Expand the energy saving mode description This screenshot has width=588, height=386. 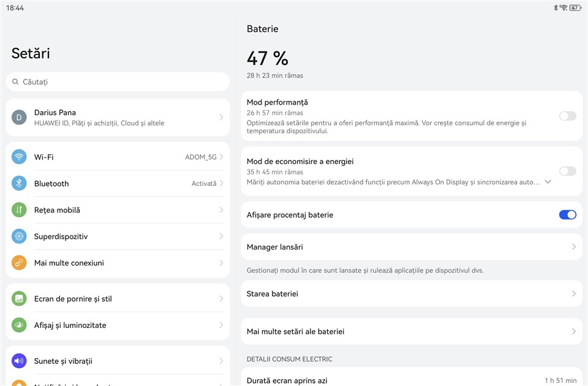pyautogui.click(x=548, y=182)
